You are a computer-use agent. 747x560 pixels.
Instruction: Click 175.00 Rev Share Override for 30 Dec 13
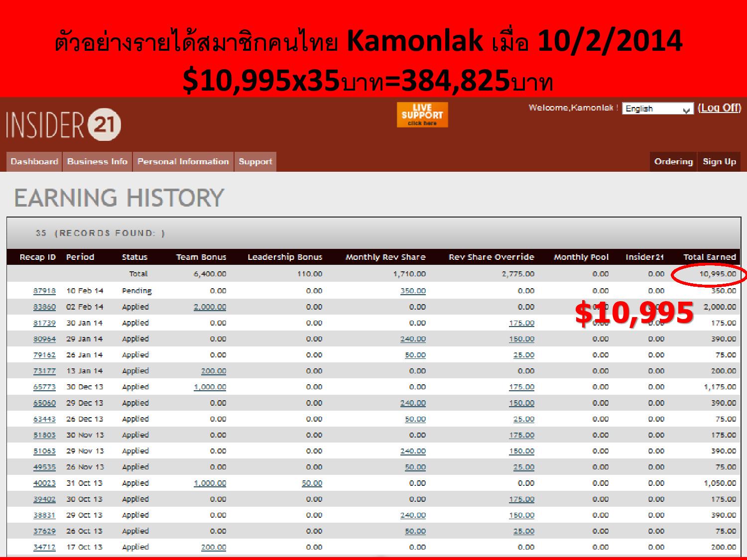[521, 387]
